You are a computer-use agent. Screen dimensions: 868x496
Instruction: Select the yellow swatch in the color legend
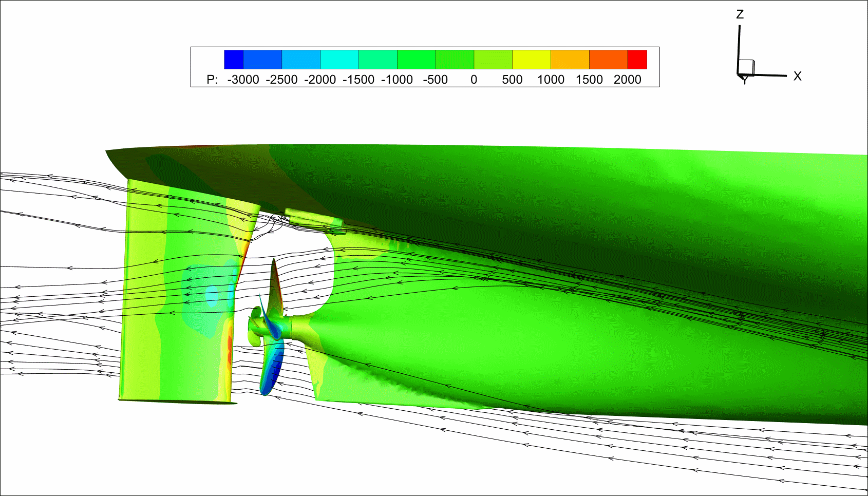pyautogui.click(x=532, y=60)
